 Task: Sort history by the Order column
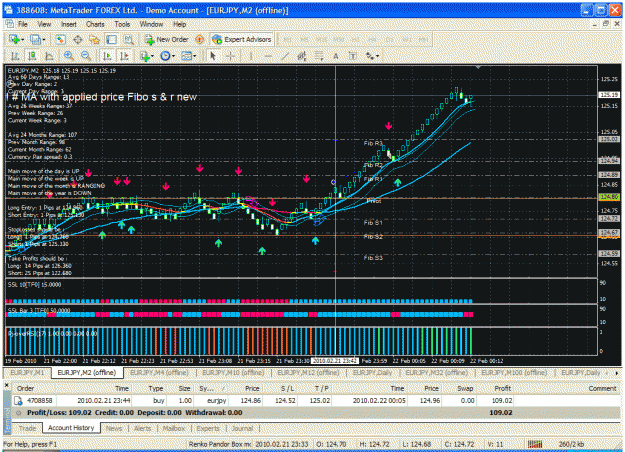point(25,389)
